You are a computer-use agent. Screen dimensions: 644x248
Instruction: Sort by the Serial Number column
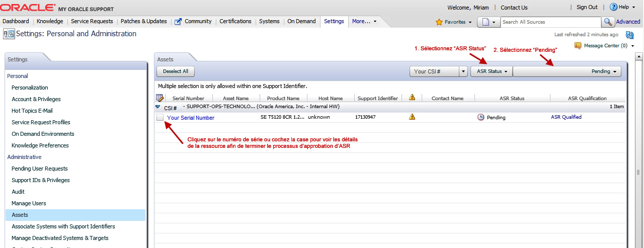[x=188, y=98]
